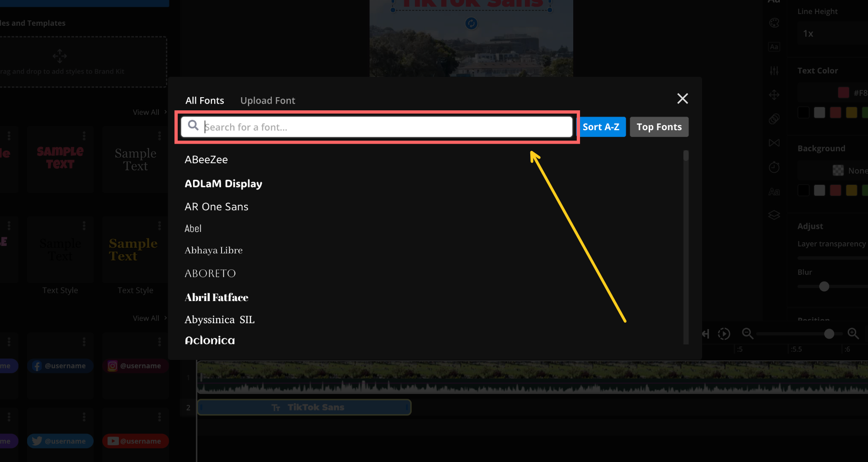Select the blend mode rings icon
Screen dimensions: 868x462
click(x=774, y=119)
